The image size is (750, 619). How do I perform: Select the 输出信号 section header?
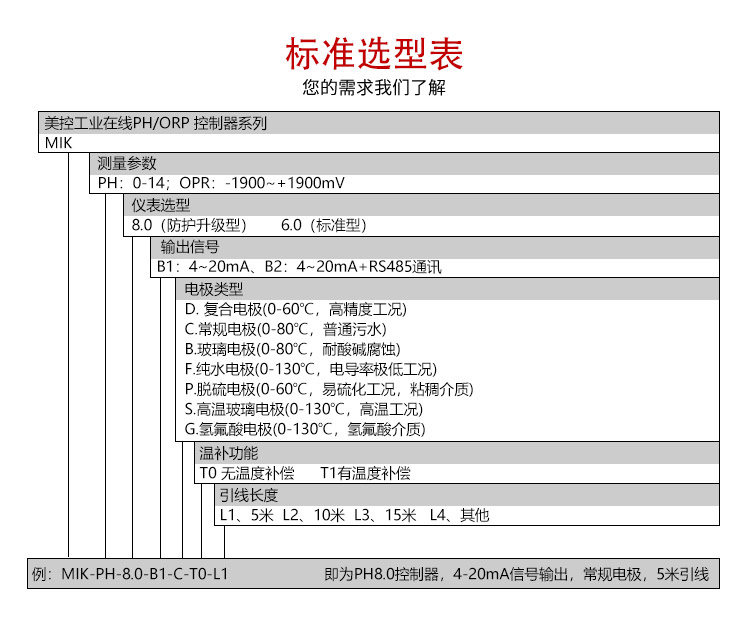189,247
